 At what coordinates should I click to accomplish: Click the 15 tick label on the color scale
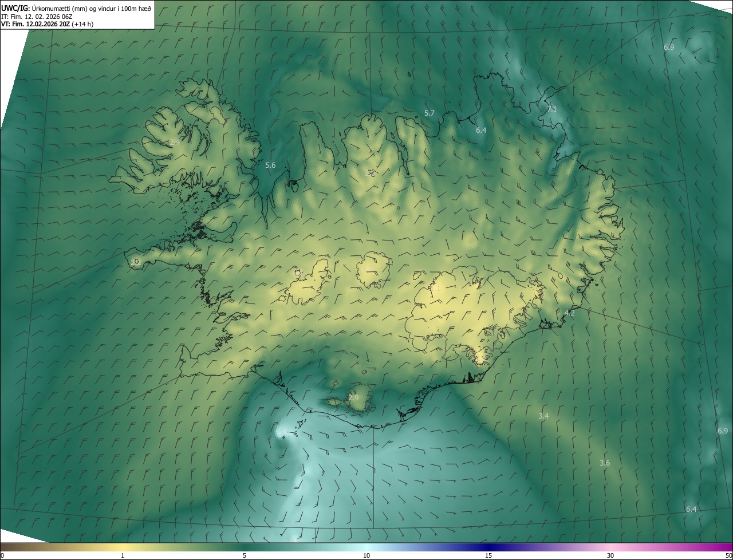click(488, 555)
